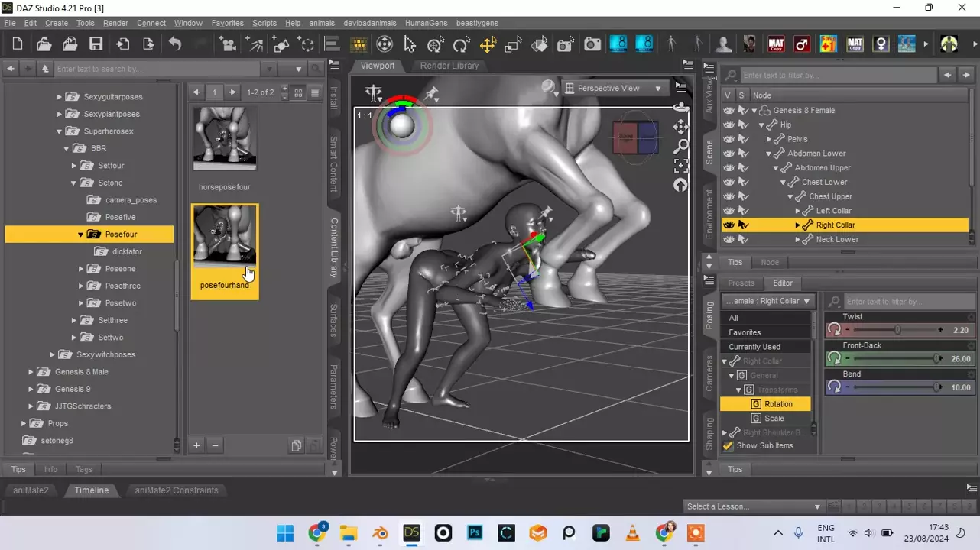980x550 pixels.
Task: Click the Render camera icon
Action: point(592,44)
